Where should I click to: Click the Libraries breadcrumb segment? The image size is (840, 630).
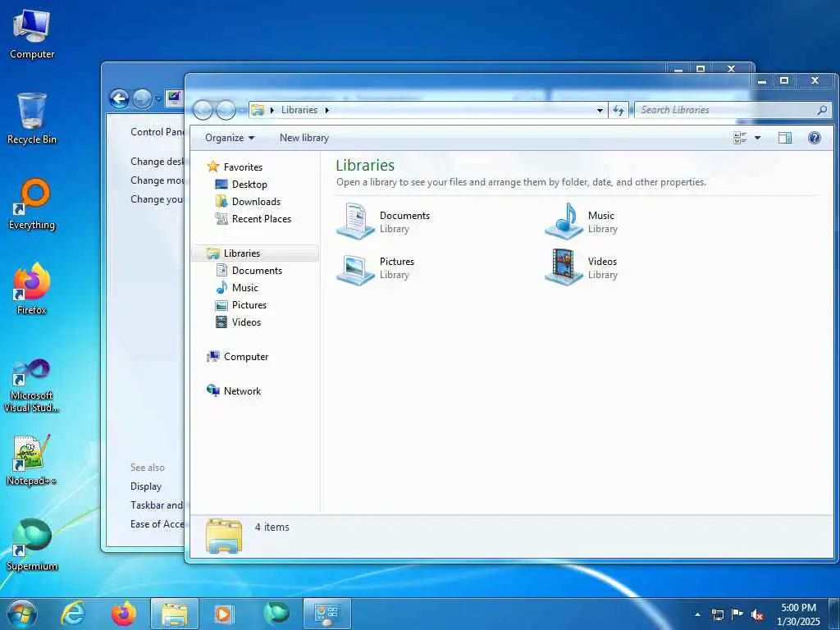click(x=299, y=110)
